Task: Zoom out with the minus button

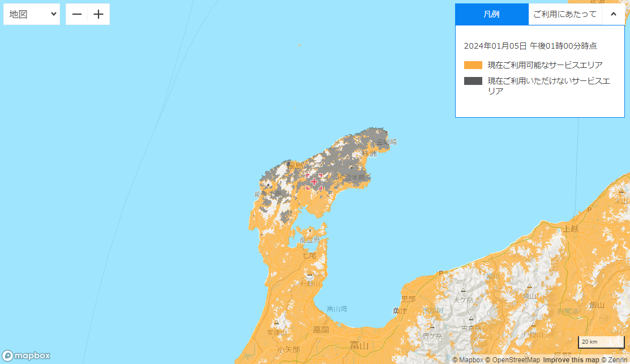Action: (77, 14)
